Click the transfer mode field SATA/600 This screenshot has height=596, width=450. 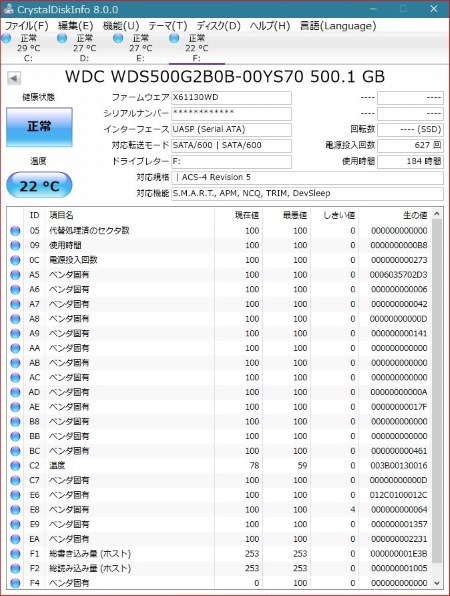click(x=231, y=146)
